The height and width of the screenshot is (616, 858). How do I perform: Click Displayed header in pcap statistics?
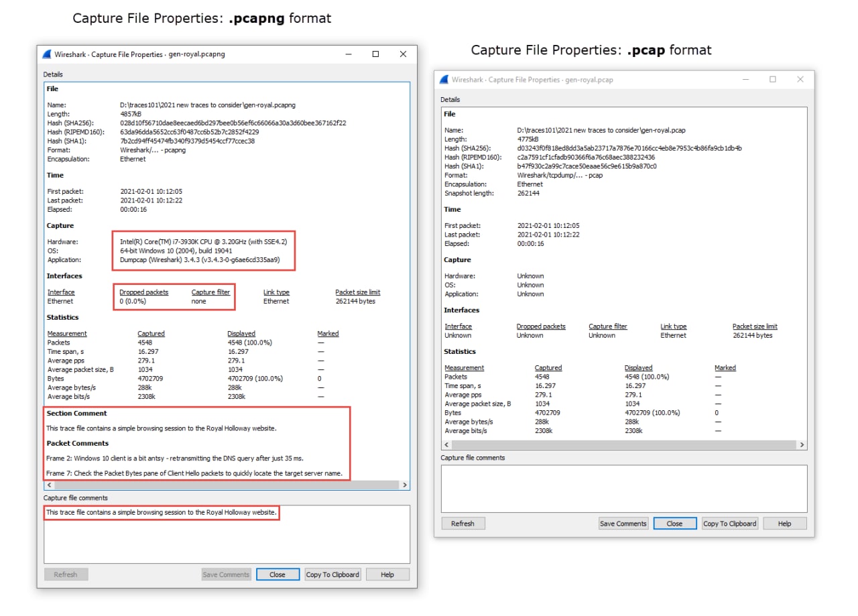click(638, 367)
